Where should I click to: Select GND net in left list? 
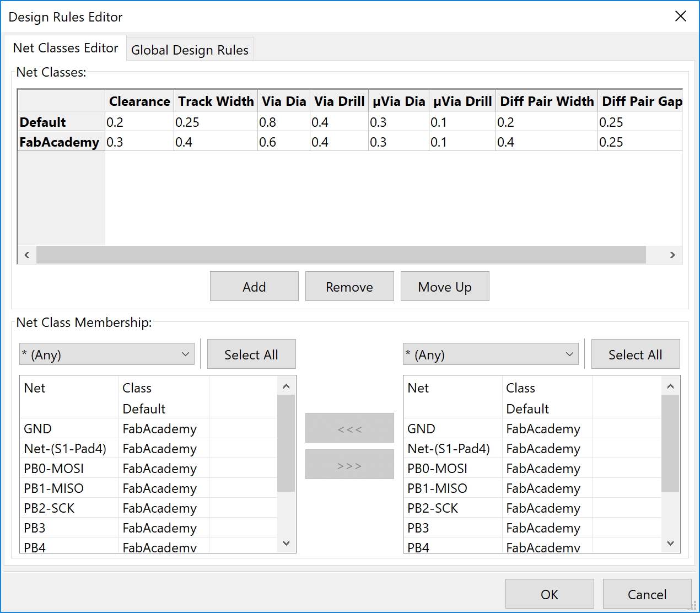coord(148,428)
